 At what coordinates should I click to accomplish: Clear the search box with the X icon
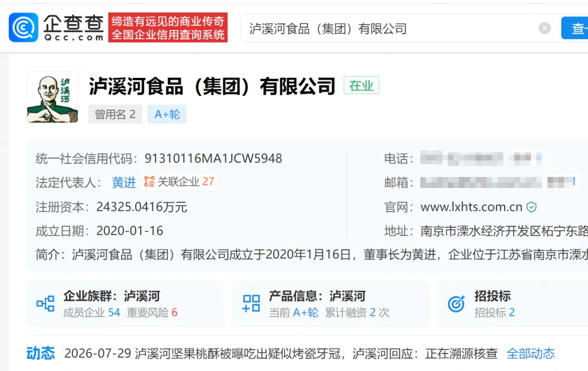tap(544, 28)
